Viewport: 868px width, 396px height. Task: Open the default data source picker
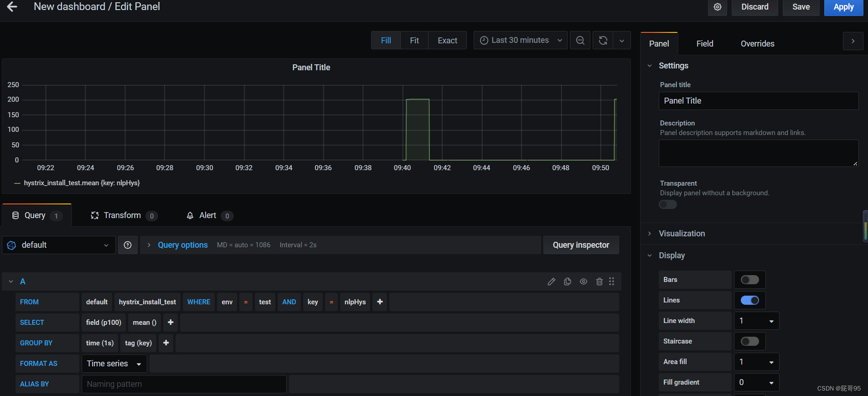click(x=58, y=245)
